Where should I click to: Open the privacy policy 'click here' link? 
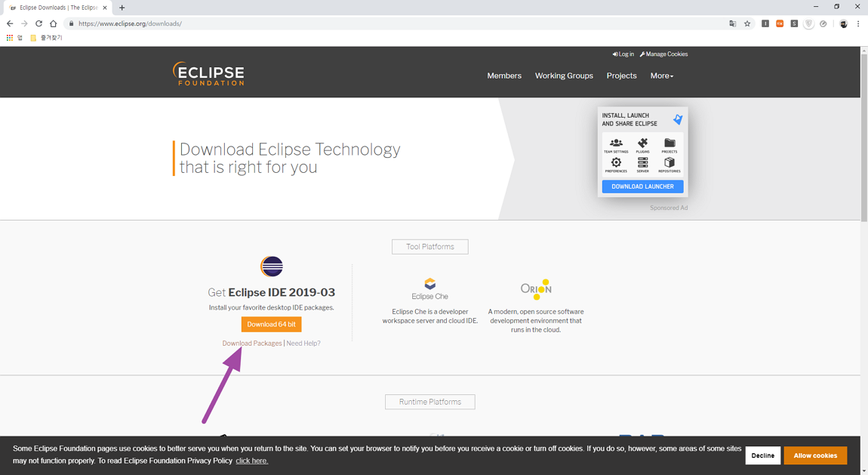[252, 461]
